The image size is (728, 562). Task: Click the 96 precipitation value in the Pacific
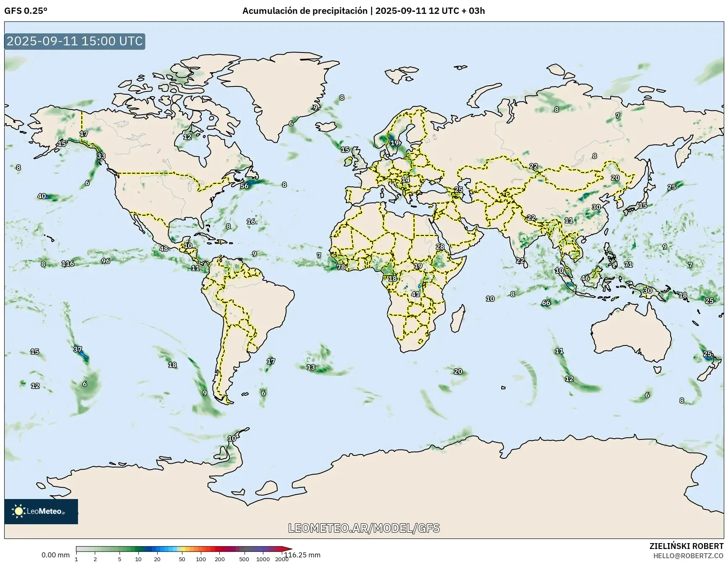click(x=106, y=261)
